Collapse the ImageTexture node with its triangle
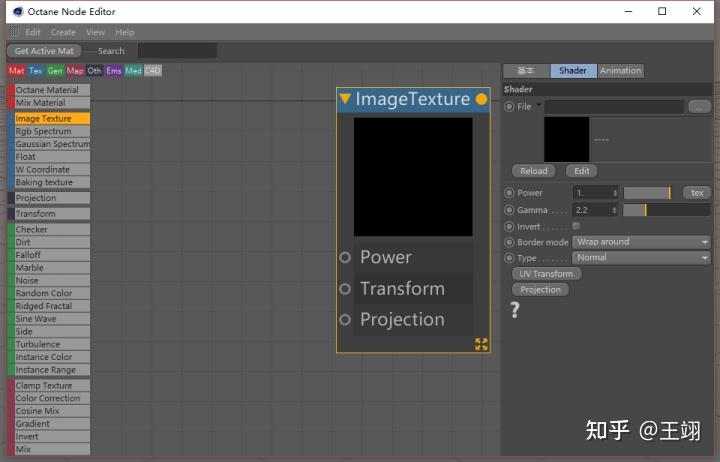The height and width of the screenshot is (462, 720). (345, 99)
